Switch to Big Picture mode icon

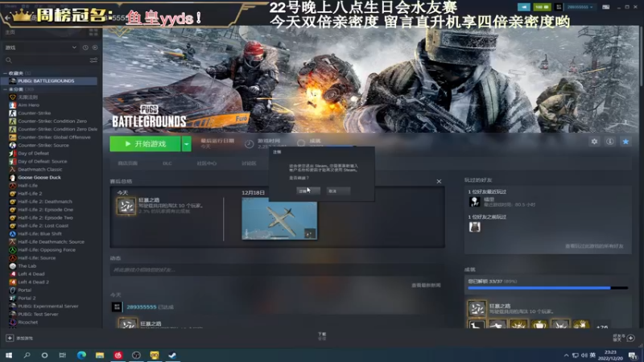tap(606, 7)
